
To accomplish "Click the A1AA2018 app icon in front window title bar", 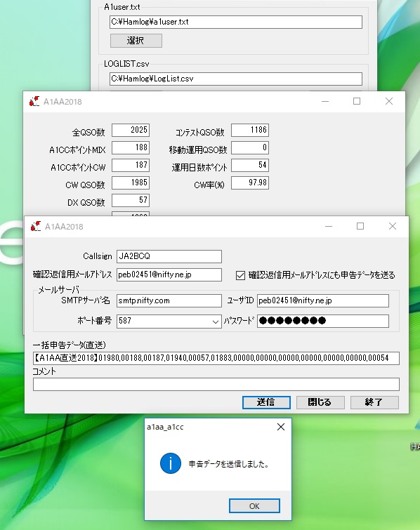I will 36,226.
